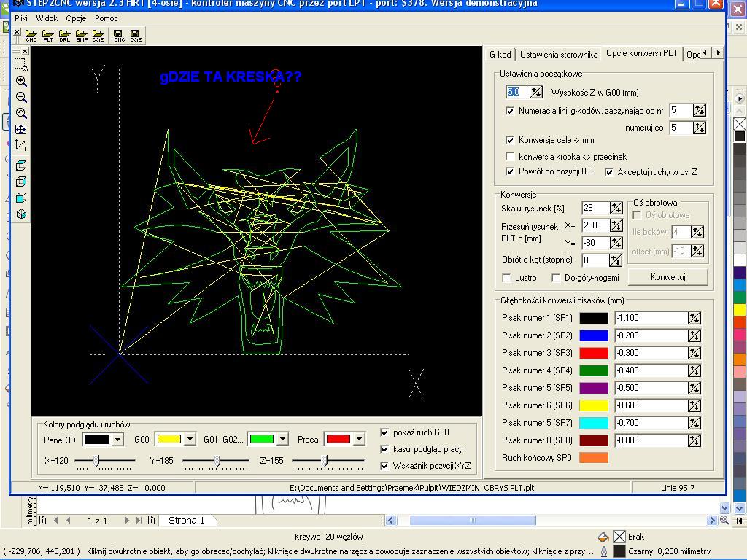
Task: Toggle Akceptuj ruchy w osi Z
Action: point(609,172)
